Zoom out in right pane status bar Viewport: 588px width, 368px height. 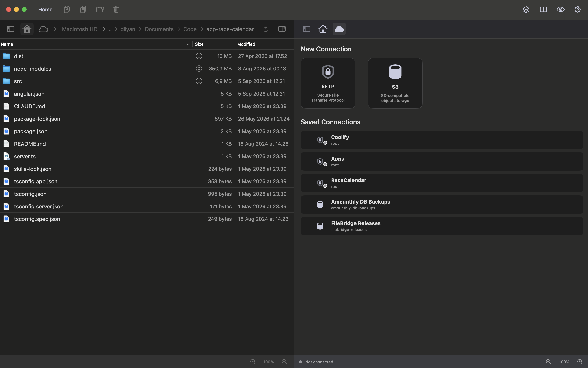click(548, 362)
